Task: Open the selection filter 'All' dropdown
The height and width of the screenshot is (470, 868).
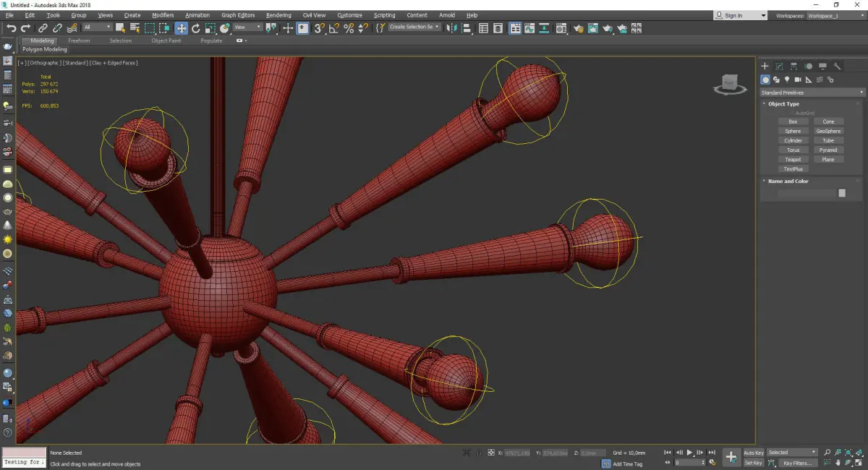Action: tap(96, 27)
